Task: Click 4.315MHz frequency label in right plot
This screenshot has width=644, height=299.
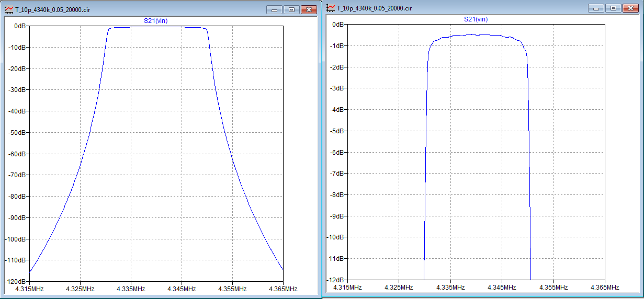Action: [347, 287]
